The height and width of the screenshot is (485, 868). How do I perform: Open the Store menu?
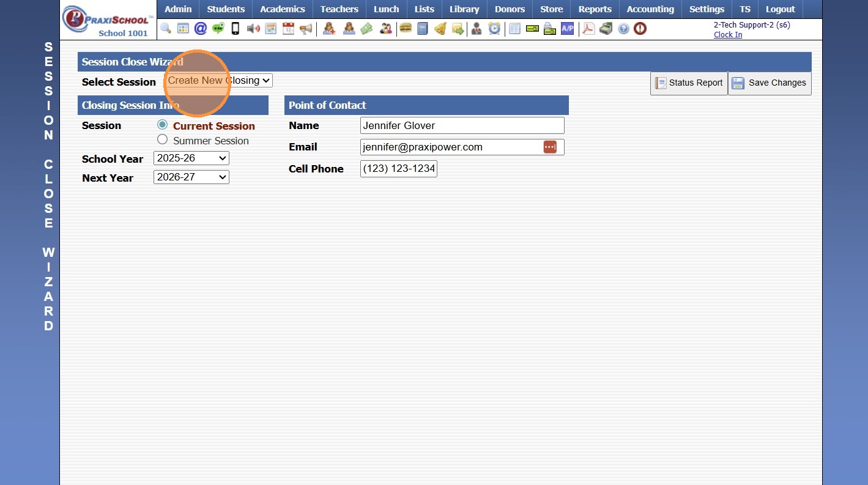pyautogui.click(x=552, y=9)
